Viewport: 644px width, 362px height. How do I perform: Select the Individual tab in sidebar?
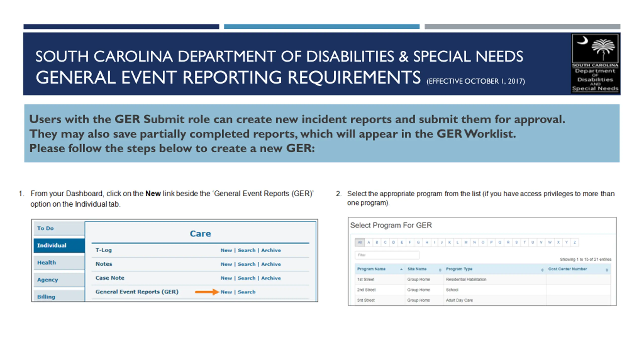coord(59,245)
